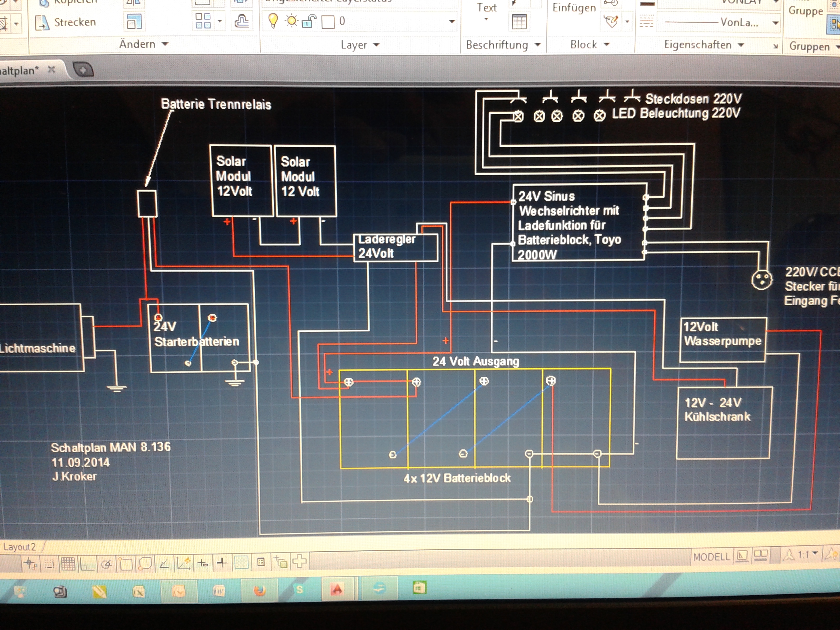The width and height of the screenshot is (840, 630).
Task: Click the rectangular array icon
Action: tap(203, 21)
